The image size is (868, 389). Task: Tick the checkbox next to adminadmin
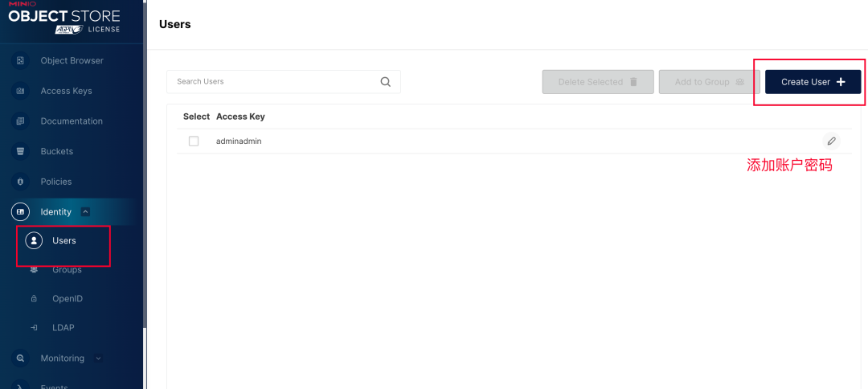click(194, 141)
